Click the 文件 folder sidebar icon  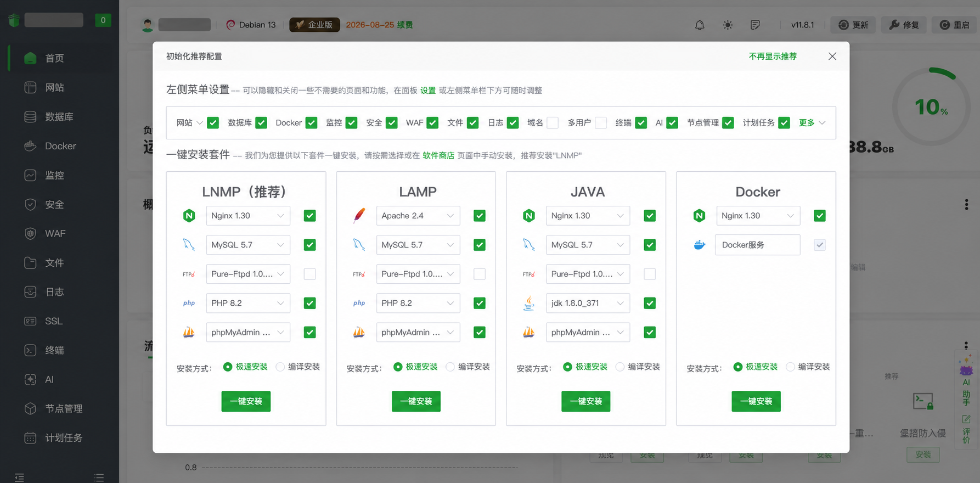point(30,262)
